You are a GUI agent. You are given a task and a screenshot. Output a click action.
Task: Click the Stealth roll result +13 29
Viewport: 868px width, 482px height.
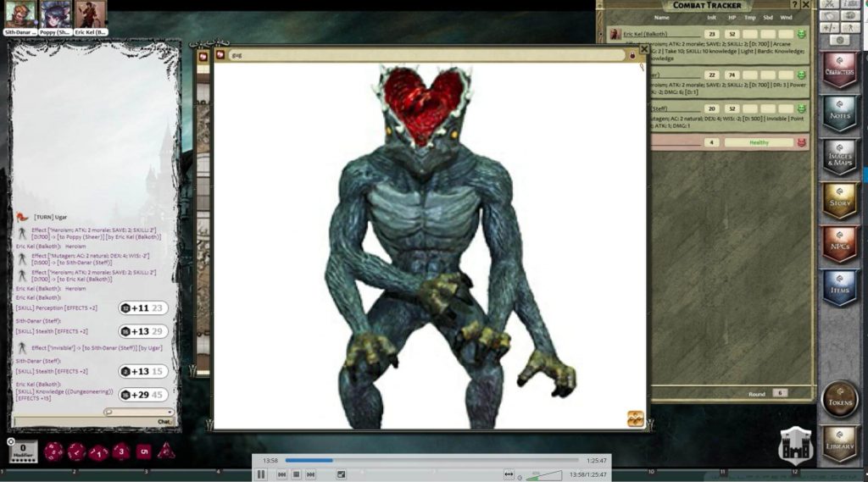pyautogui.click(x=143, y=331)
